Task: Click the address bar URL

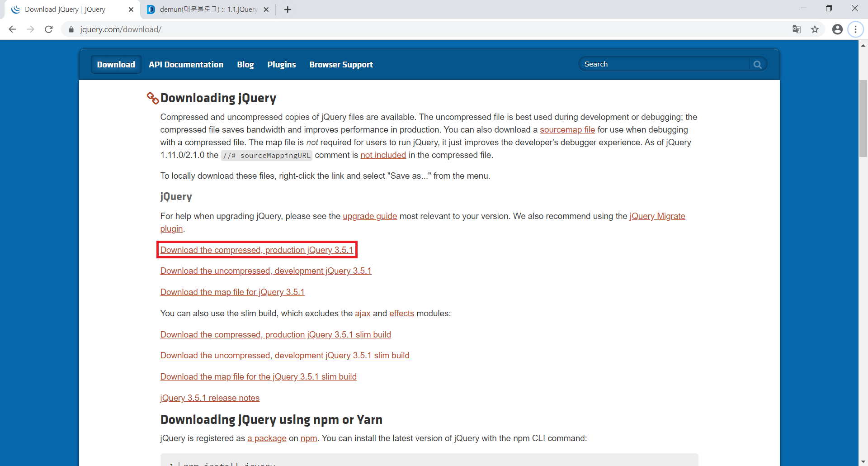Action: (121, 29)
